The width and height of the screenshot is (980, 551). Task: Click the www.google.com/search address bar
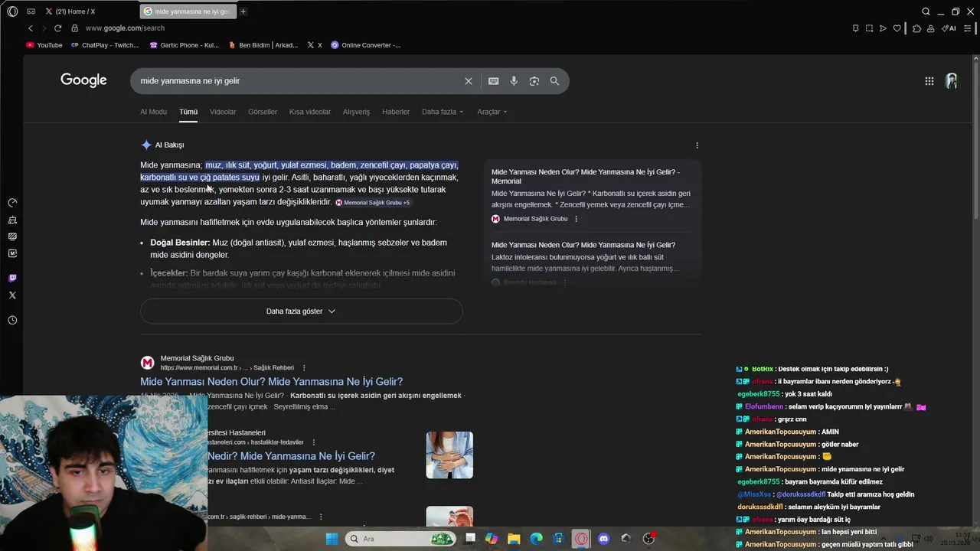click(125, 28)
